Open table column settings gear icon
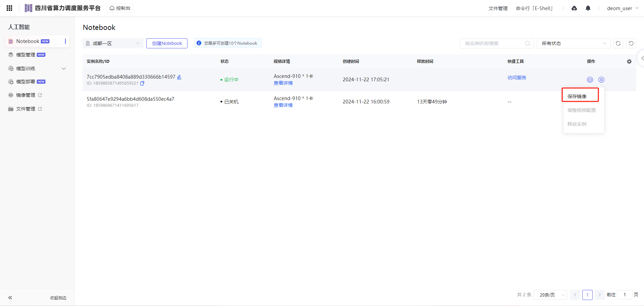This screenshot has width=644, height=306. pos(629,61)
